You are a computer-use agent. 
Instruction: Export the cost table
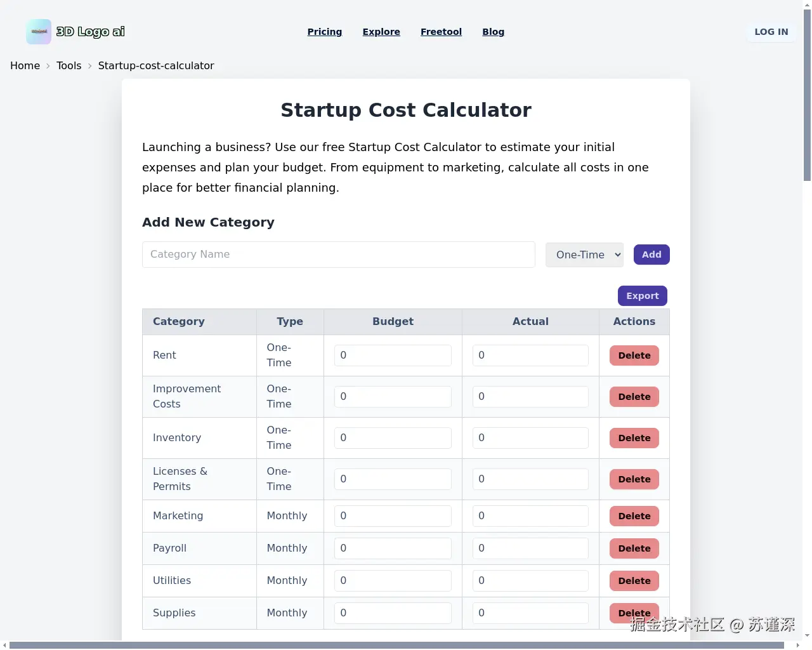coord(642,296)
